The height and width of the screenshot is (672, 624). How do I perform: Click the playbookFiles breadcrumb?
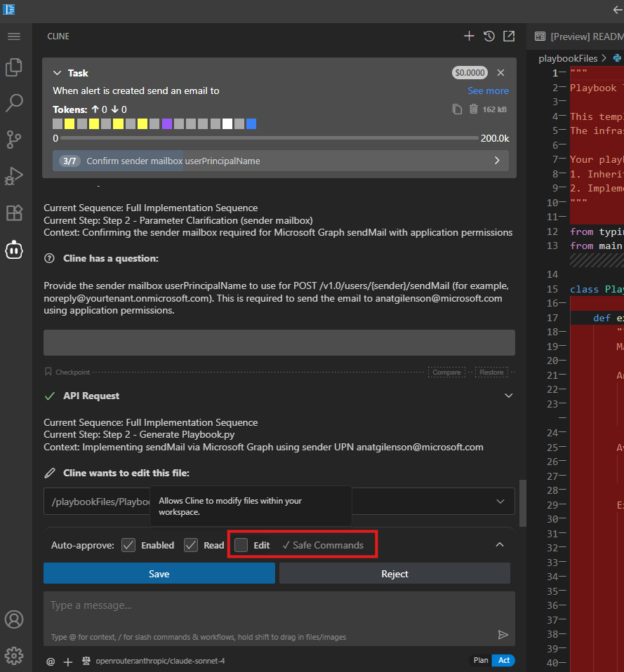[x=568, y=58]
